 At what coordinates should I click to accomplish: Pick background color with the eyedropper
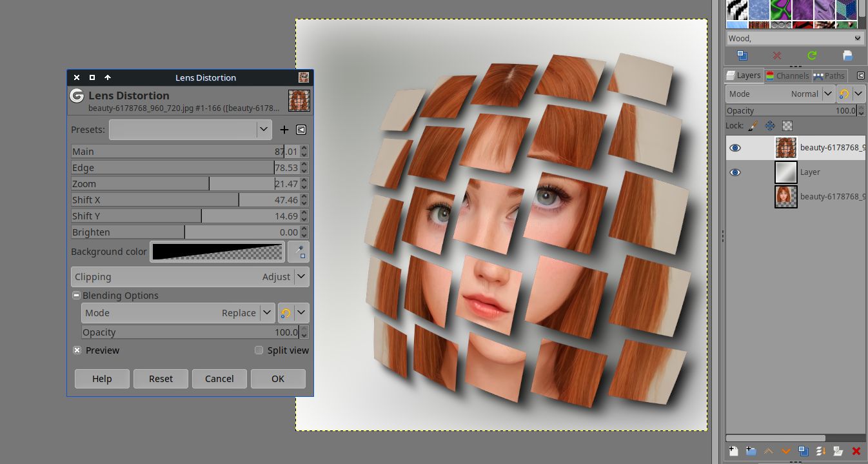[x=299, y=252]
